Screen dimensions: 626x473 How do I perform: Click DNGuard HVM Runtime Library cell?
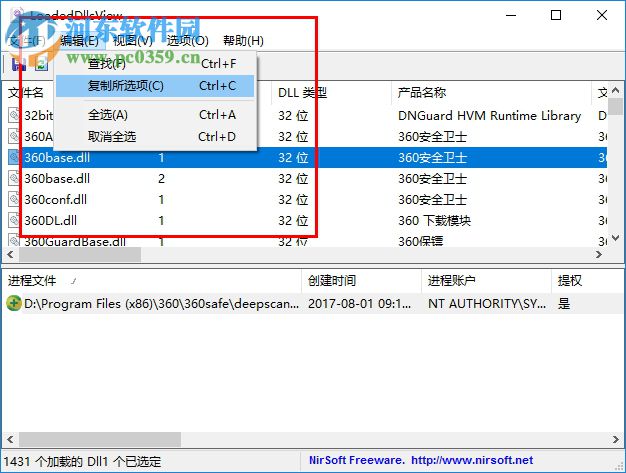[489, 115]
